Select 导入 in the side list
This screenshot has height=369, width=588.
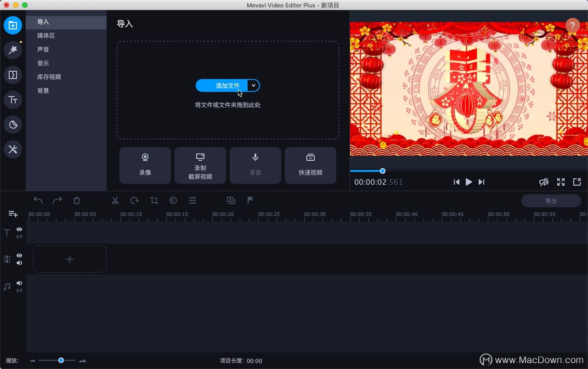66,22
